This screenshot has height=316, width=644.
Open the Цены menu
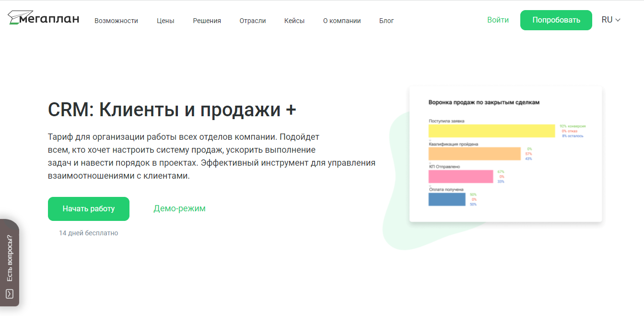(165, 21)
